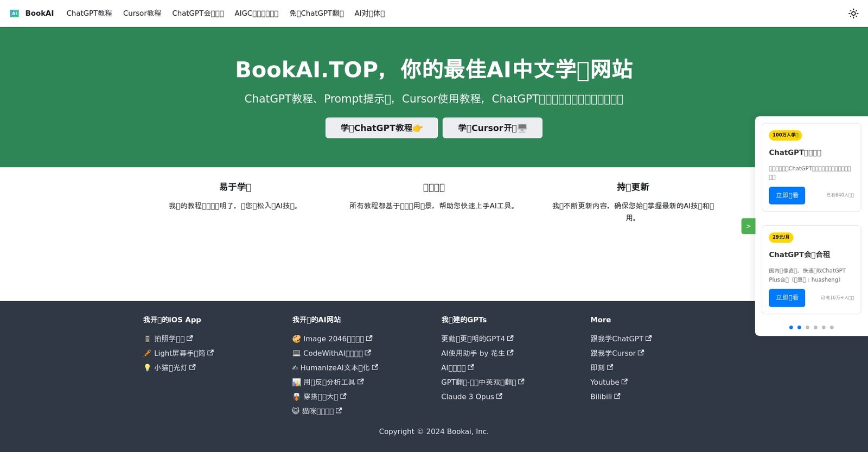
Task: Click the flashlight icon beside Light屏幕手筒
Action: coord(147,353)
